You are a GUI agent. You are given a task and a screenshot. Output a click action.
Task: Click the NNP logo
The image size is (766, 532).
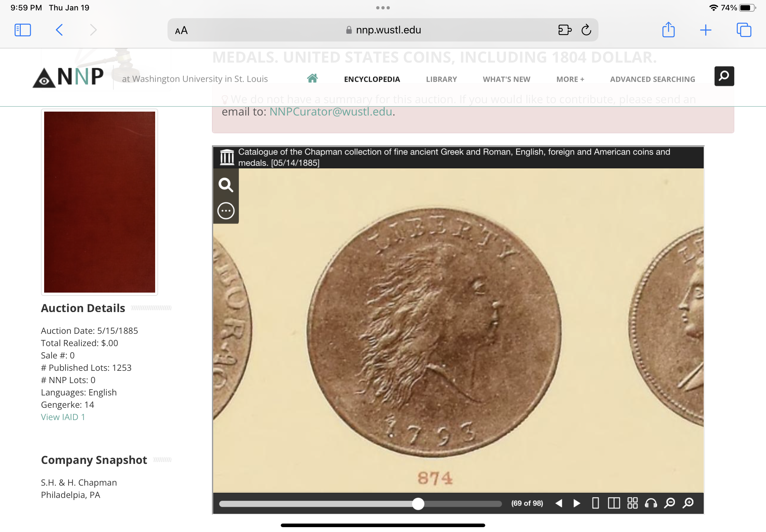click(x=68, y=77)
